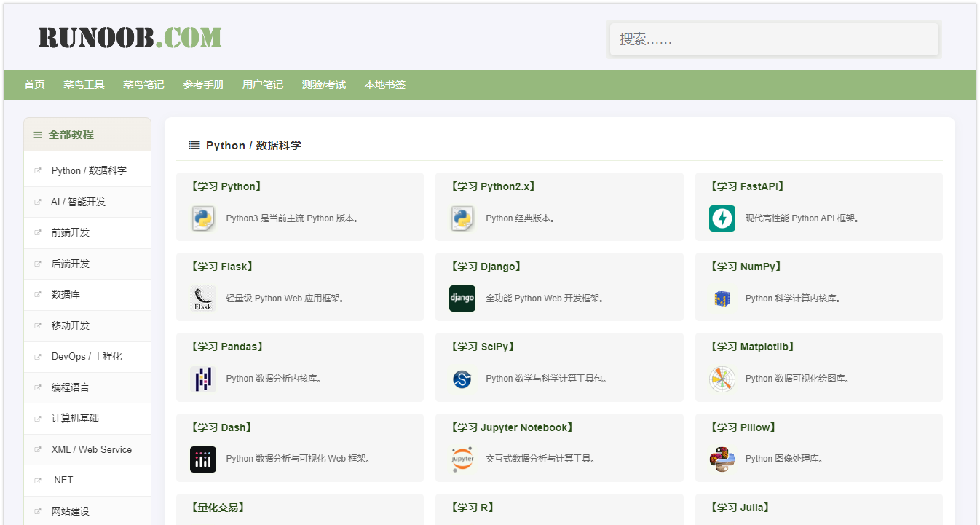The width and height of the screenshot is (980, 525).
Task: Click the Pillow logo icon
Action: (x=722, y=459)
